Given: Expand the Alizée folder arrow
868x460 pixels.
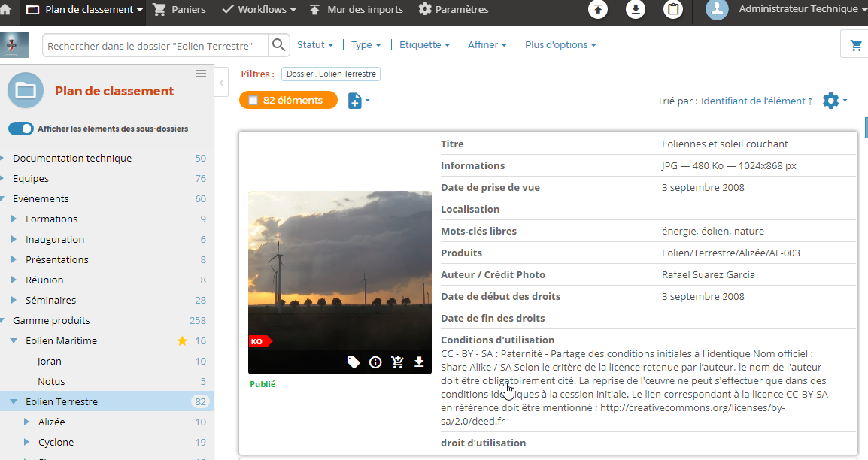Looking at the screenshot, I should [26, 422].
